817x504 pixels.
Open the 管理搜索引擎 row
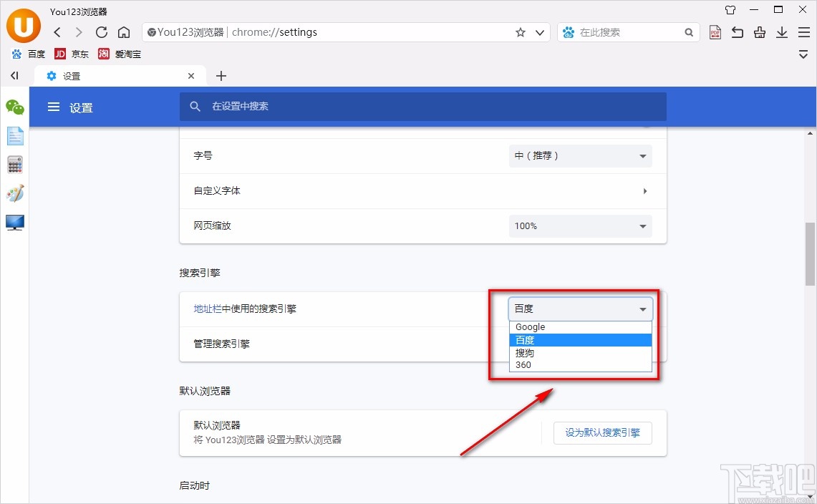[x=423, y=344]
